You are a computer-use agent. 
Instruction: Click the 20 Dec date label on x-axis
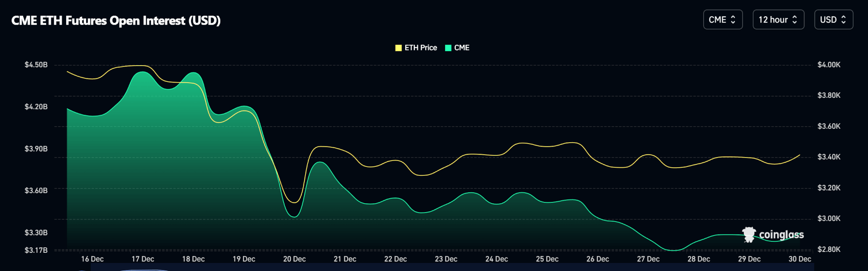click(x=294, y=259)
